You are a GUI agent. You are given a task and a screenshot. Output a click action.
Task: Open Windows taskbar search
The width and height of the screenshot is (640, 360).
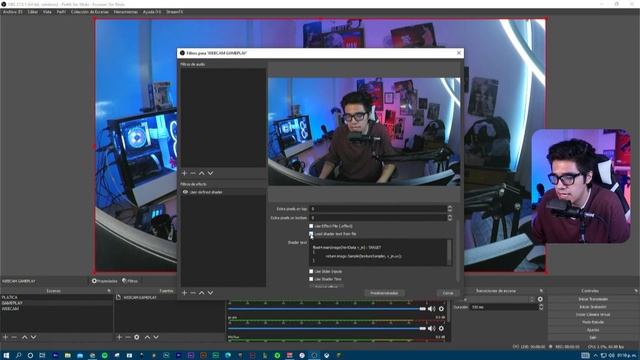(x=18, y=356)
